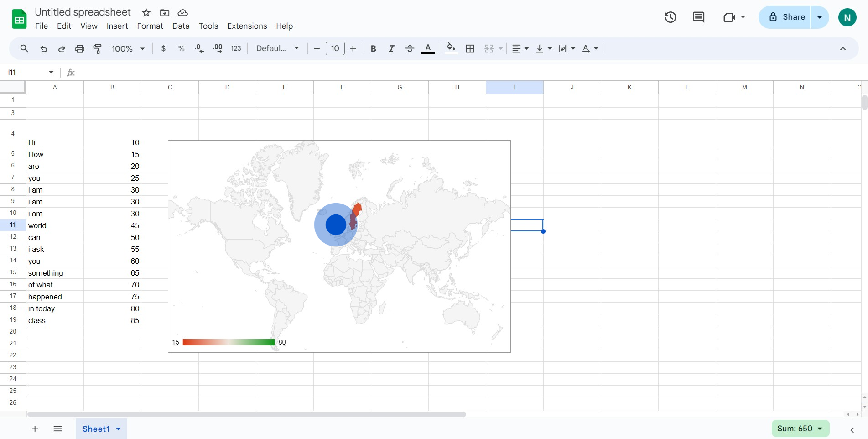The image size is (868, 439).
Task: Open version history clock icon
Action: pyautogui.click(x=670, y=17)
